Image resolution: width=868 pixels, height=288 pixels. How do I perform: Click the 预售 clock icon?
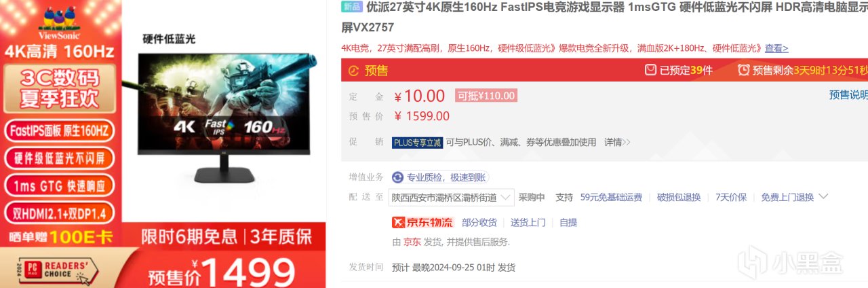(x=353, y=70)
